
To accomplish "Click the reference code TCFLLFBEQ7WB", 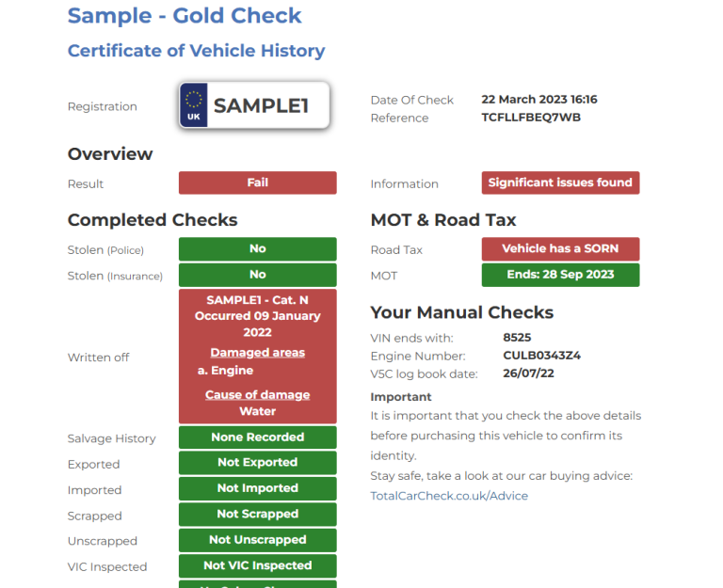I will click(531, 118).
